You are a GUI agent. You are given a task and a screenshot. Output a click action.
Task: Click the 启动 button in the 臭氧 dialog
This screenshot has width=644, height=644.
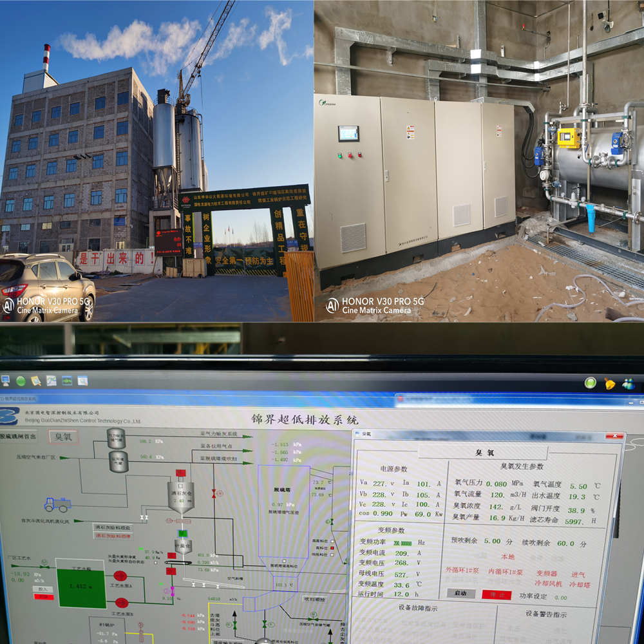click(x=461, y=593)
